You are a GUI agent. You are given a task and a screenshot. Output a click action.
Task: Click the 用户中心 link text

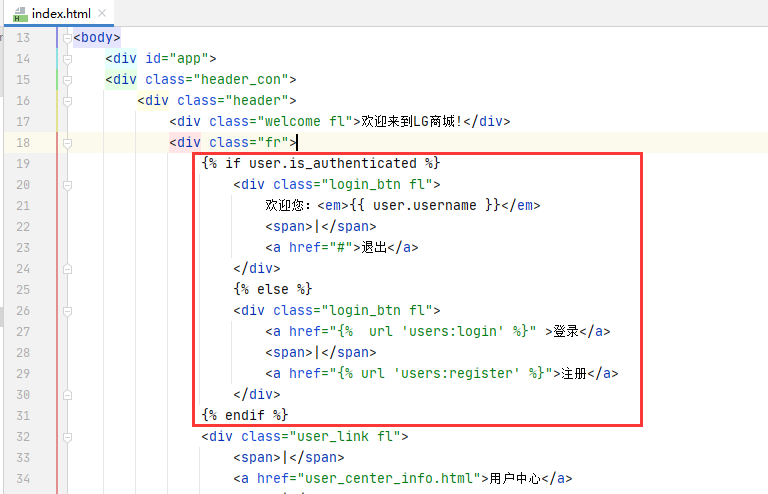[515, 478]
